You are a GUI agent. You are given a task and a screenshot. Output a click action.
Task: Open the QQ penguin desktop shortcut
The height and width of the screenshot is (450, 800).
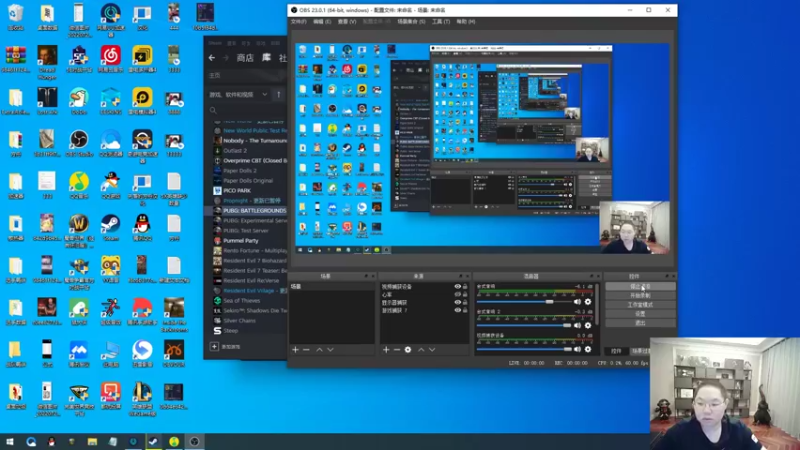point(142,228)
